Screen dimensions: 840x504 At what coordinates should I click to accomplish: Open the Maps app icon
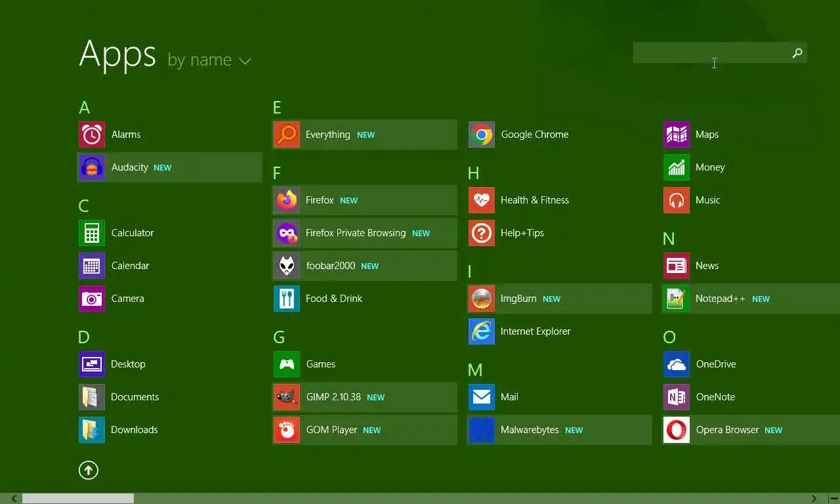pos(677,135)
